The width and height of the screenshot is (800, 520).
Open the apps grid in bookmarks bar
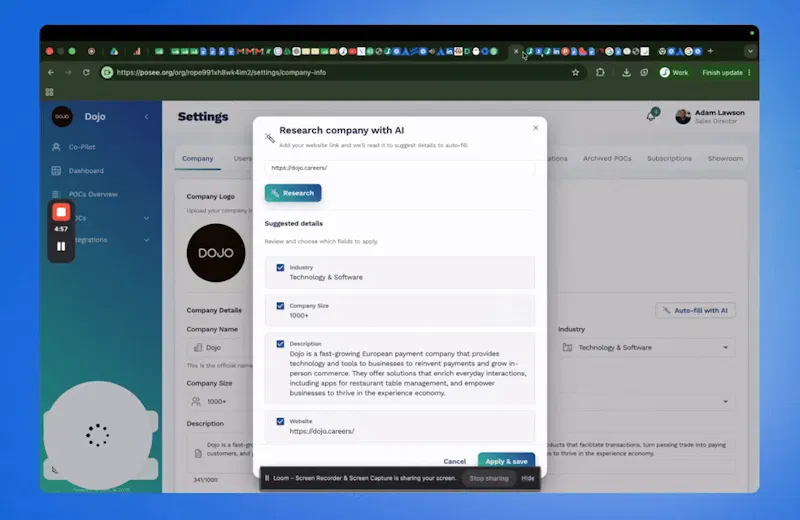[x=49, y=92]
